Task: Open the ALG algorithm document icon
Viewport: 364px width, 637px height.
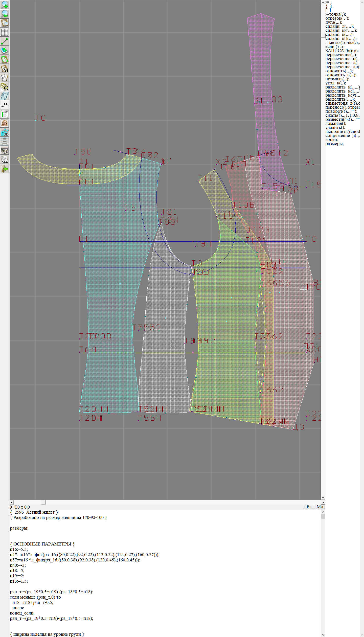Action: (5, 160)
